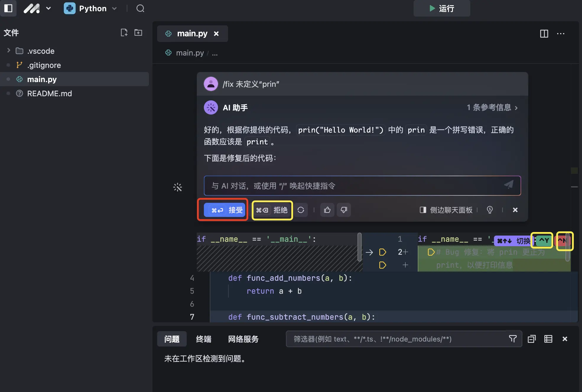Click the AI sparkle icon in the gutter
The width and height of the screenshot is (582, 392).
(x=178, y=187)
